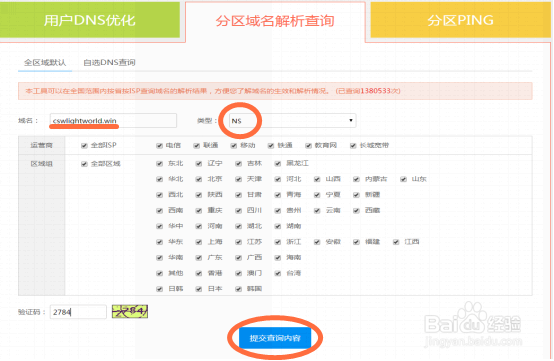Toggle the 天津 checkbox

(238, 179)
